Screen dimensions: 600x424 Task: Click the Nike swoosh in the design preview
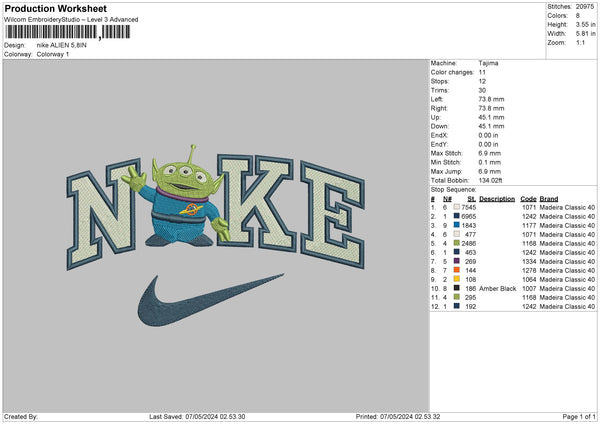point(210,300)
